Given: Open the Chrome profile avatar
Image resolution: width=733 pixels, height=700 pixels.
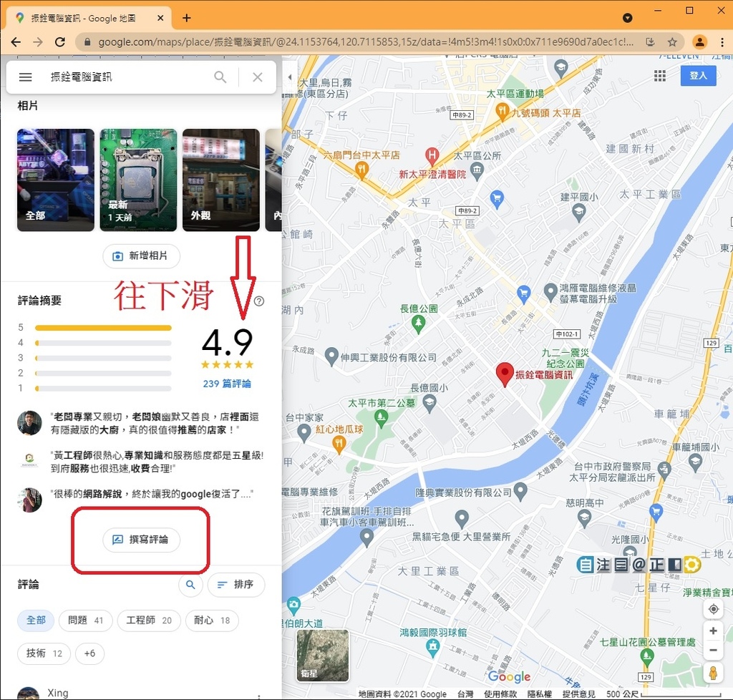Looking at the screenshot, I should coord(699,42).
